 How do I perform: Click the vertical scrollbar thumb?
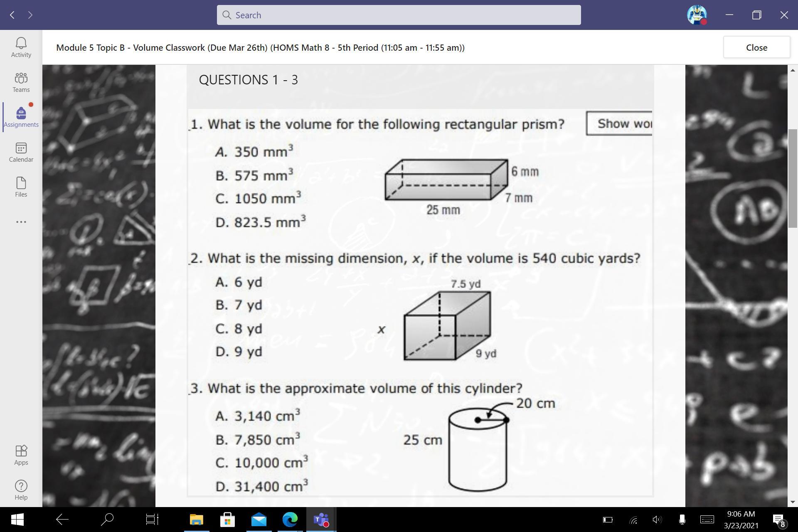click(793, 178)
